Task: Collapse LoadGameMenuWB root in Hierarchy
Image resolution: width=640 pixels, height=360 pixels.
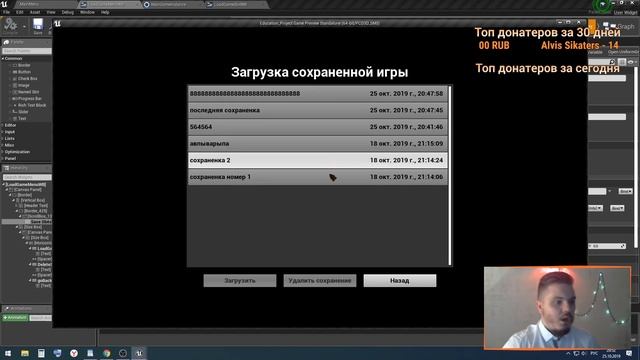Action: 3,184
